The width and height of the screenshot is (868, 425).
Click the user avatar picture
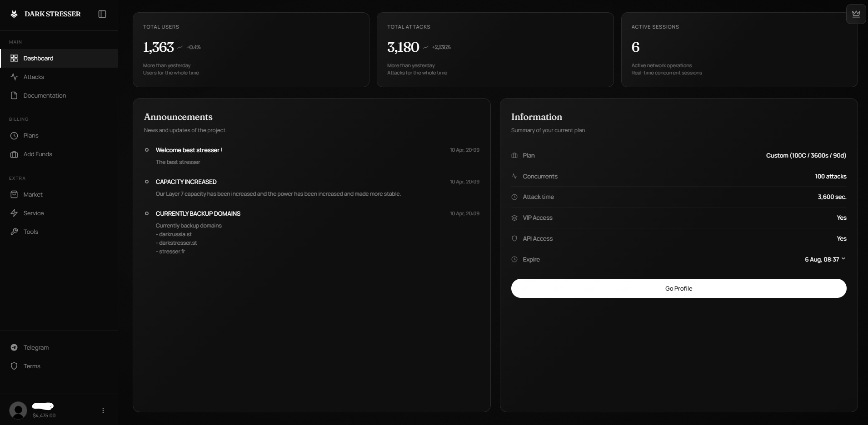[18, 410]
